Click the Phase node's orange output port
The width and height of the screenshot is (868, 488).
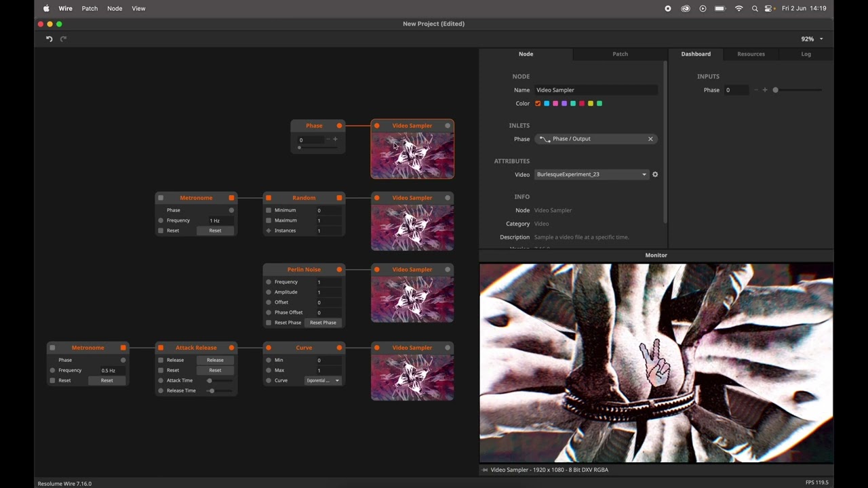(x=340, y=125)
